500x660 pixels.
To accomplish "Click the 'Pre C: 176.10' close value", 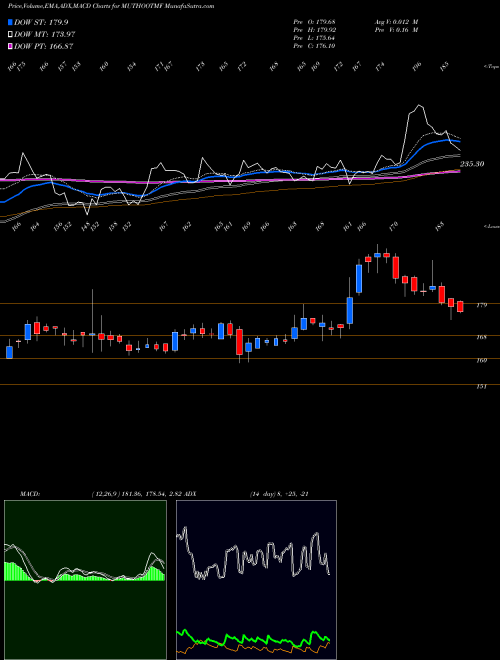I will (x=314, y=46).
